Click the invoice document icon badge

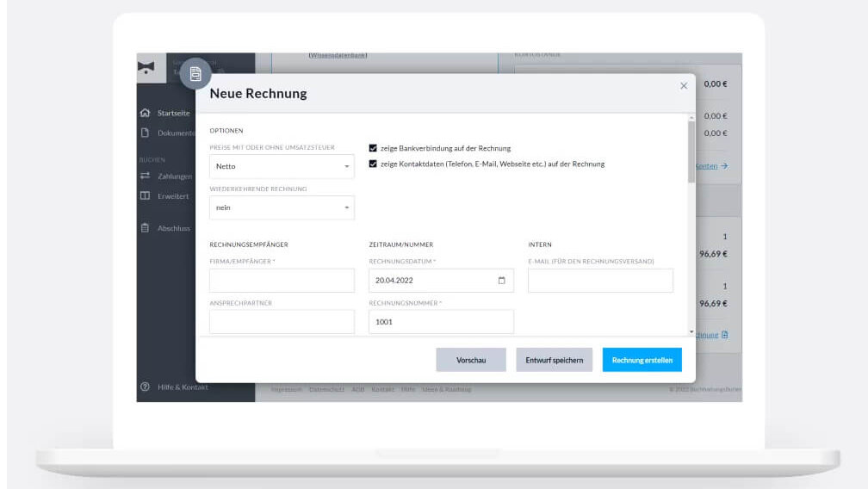(195, 75)
